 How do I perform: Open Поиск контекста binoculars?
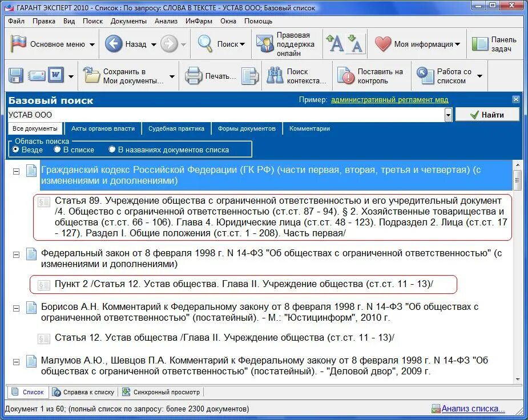(x=275, y=76)
